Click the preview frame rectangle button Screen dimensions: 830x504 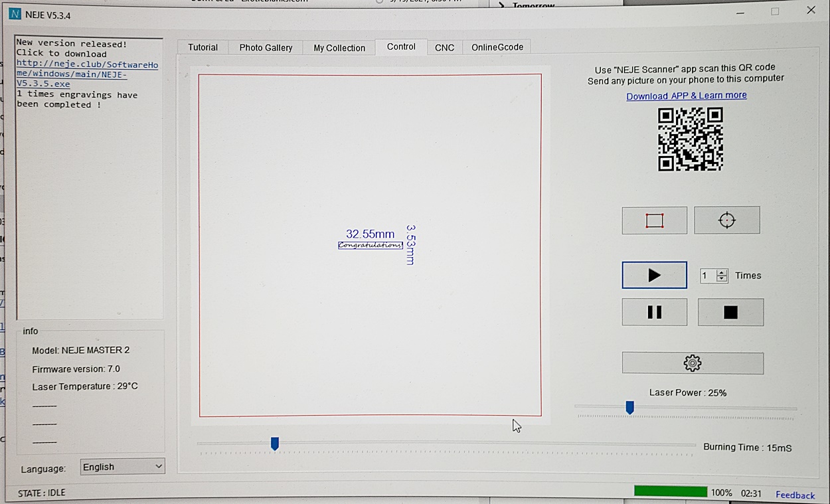click(x=654, y=220)
